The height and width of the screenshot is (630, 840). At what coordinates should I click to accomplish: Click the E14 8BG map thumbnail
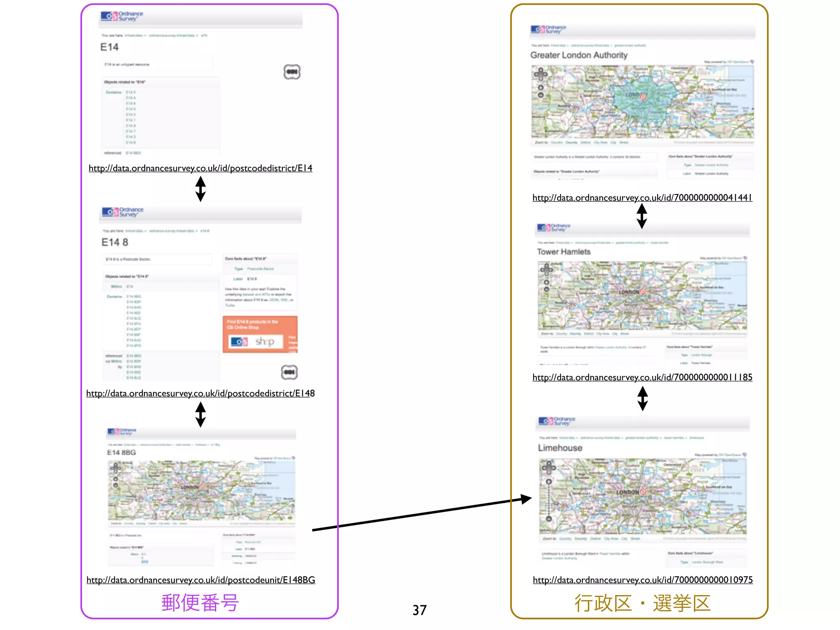201,492
